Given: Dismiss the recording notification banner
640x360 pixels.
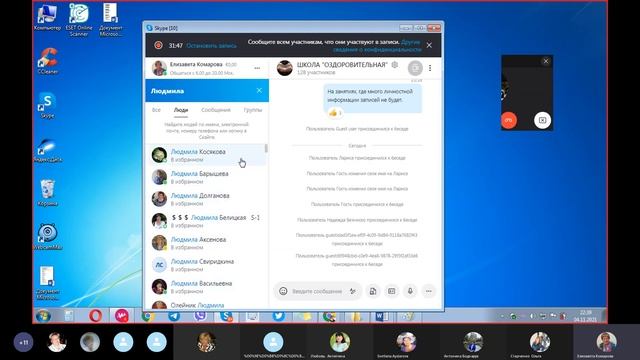Looking at the screenshot, I should pos(429,45).
